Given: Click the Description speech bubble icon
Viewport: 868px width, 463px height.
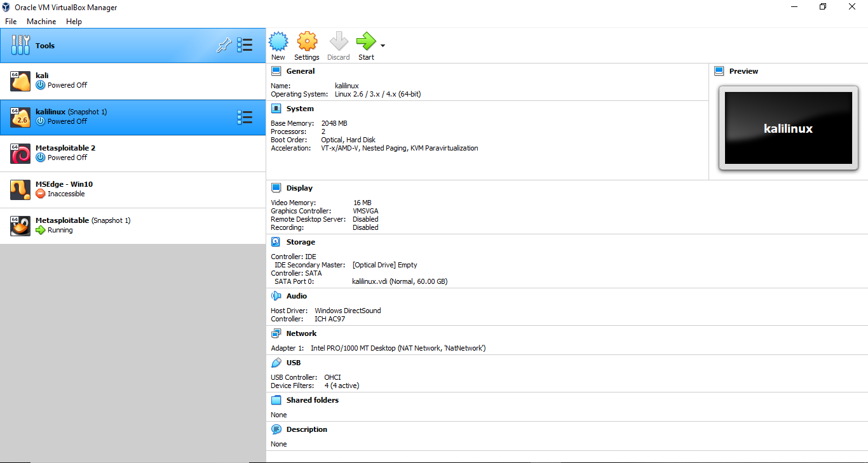Looking at the screenshot, I should pyautogui.click(x=276, y=429).
